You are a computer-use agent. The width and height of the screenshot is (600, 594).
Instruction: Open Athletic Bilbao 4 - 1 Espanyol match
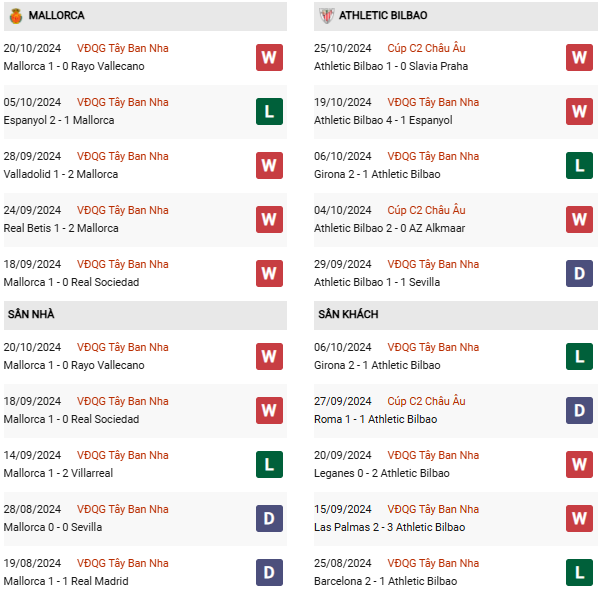coord(383,120)
